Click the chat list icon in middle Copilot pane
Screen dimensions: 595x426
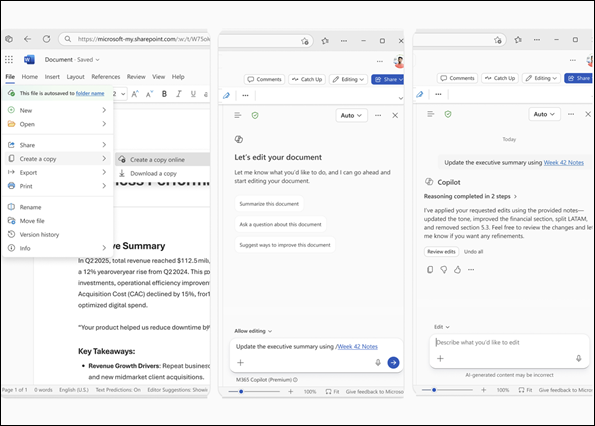coord(238,115)
